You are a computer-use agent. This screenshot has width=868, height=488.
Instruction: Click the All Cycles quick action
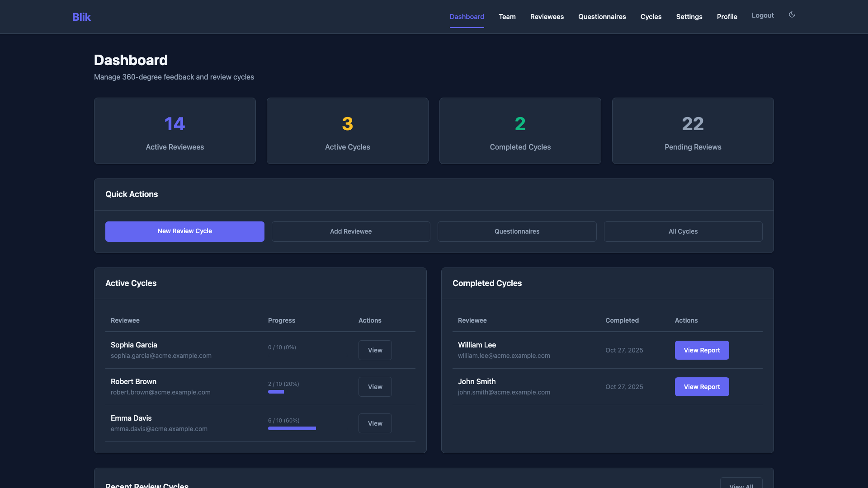(683, 231)
